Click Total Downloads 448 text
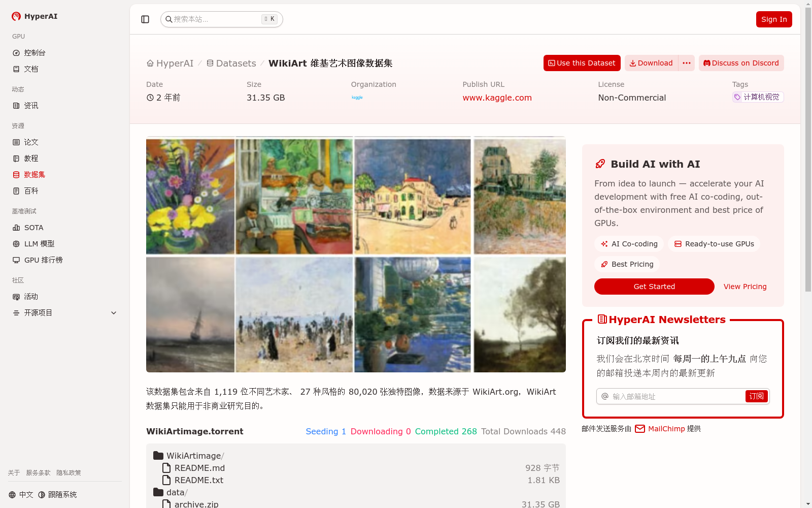 click(x=523, y=431)
